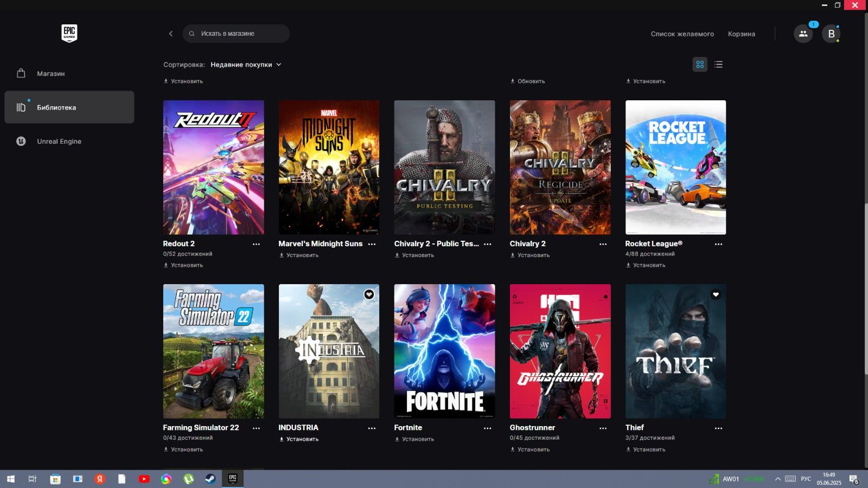Viewport: 868px width, 488px height.
Task: Open uTorrent from the taskbar
Action: click(x=188, y=479)
